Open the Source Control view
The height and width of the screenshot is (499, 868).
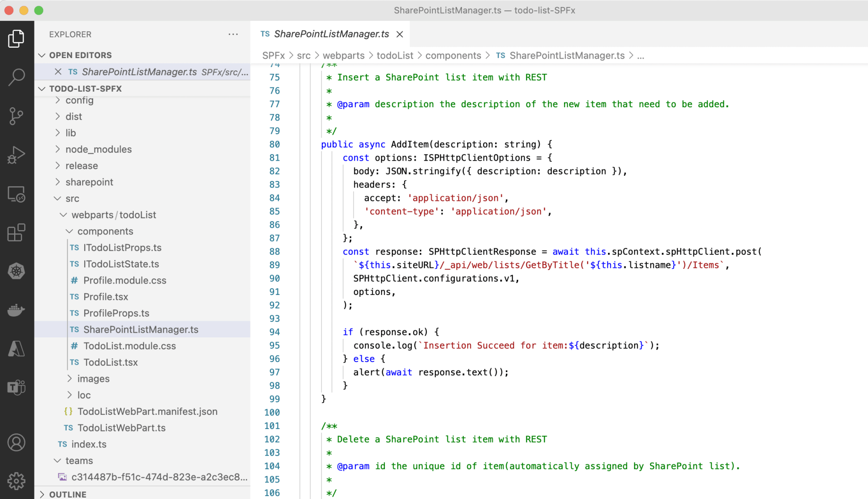(x=17, y=116)
